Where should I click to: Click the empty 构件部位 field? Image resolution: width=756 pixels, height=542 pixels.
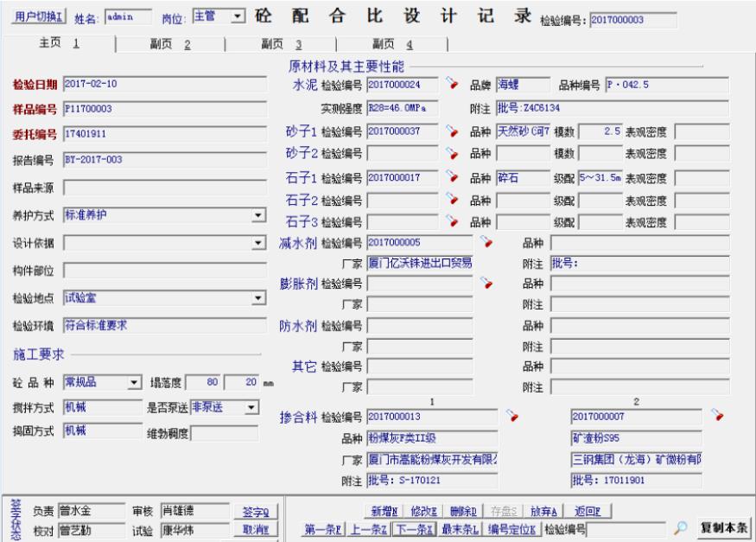pos(165,271)
